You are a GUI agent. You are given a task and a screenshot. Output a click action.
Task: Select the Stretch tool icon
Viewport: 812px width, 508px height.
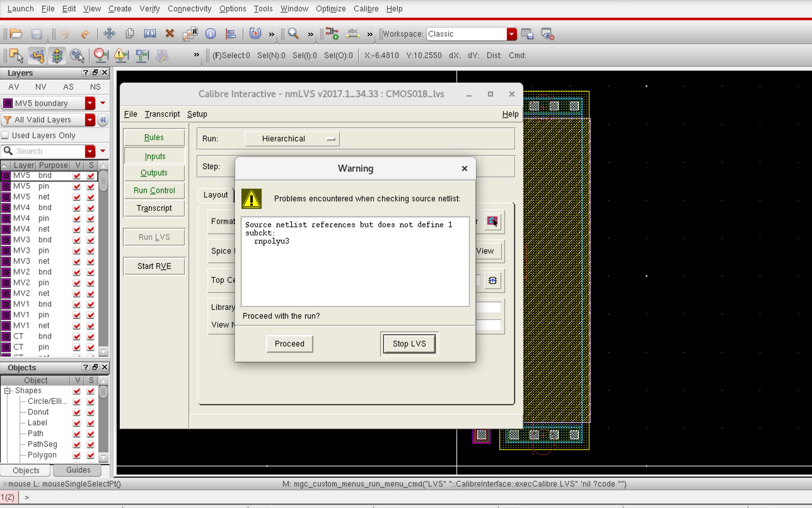point(150,33)
